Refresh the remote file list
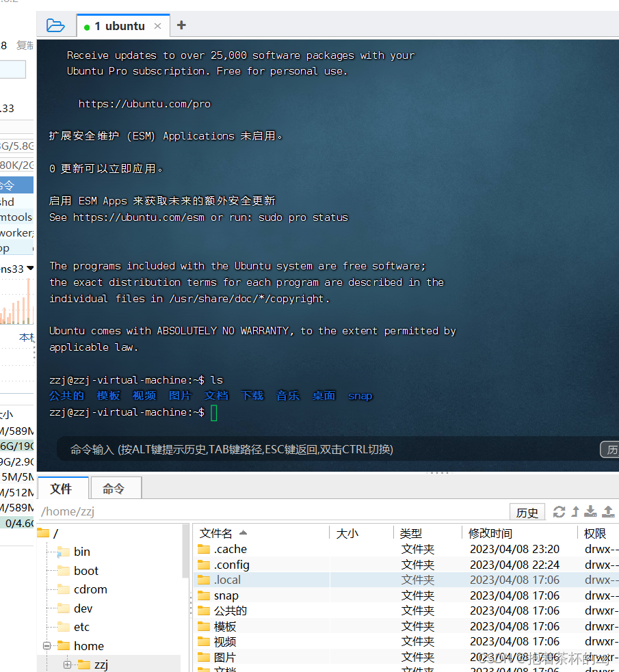Viewport: 619px width, 672px height. point(559,511)
